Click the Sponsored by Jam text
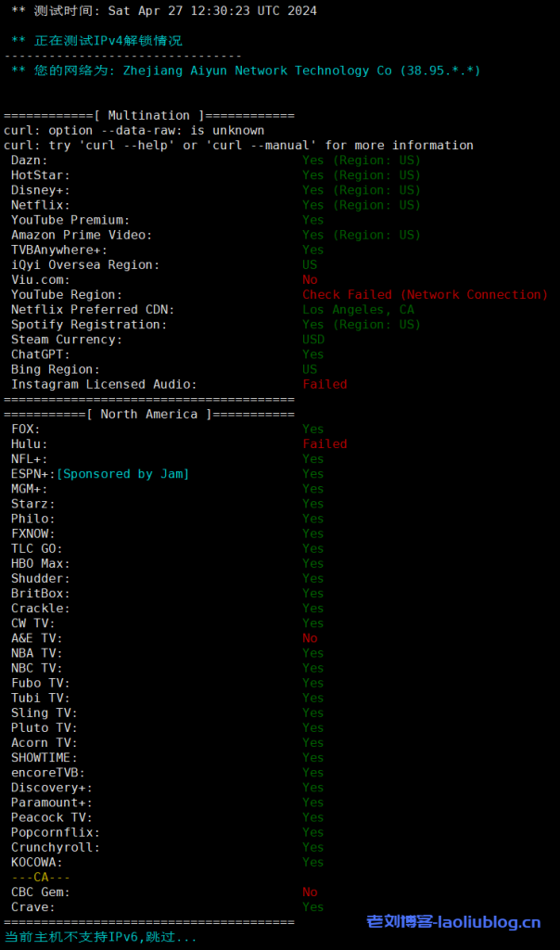The width and height of the screenshot is (560, 950). pyautogui.click(x=123, y=474)
